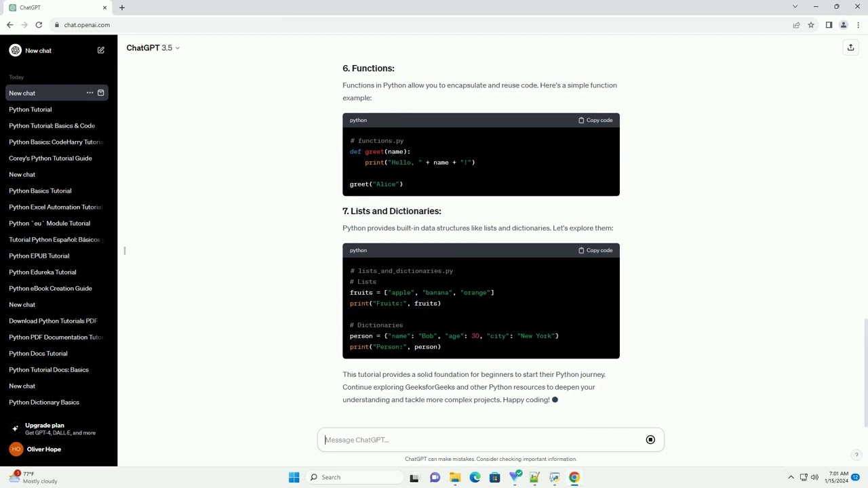Open the Windows Start menu
The width and height of the screenshot is (868, 488).
(294, 477)
